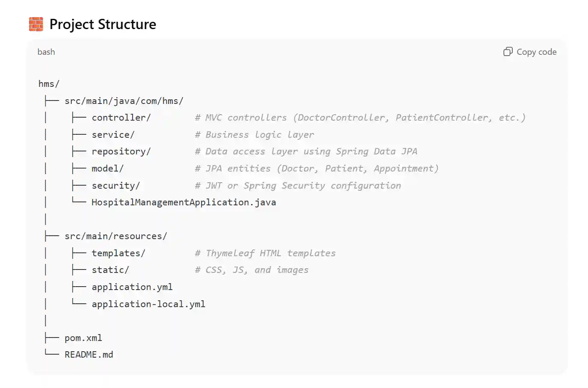Select the static/ directory entry
588x388 pixels.
tap(110, 270)
